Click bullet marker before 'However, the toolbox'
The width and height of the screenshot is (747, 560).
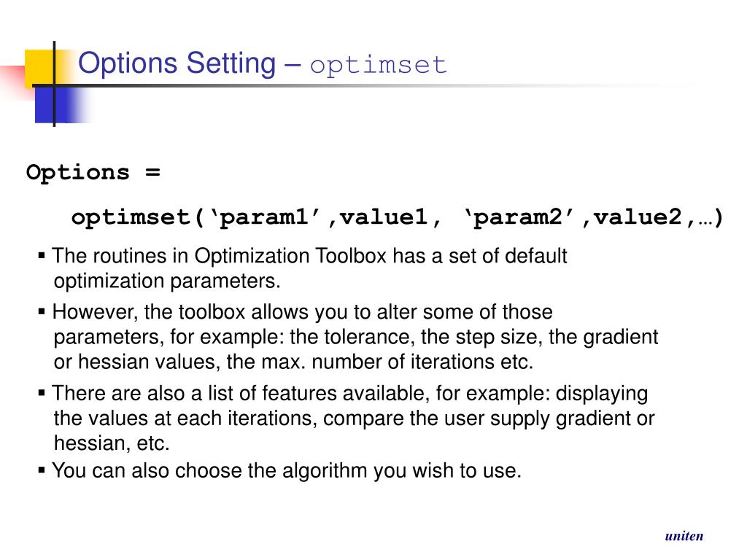[42, 312]
